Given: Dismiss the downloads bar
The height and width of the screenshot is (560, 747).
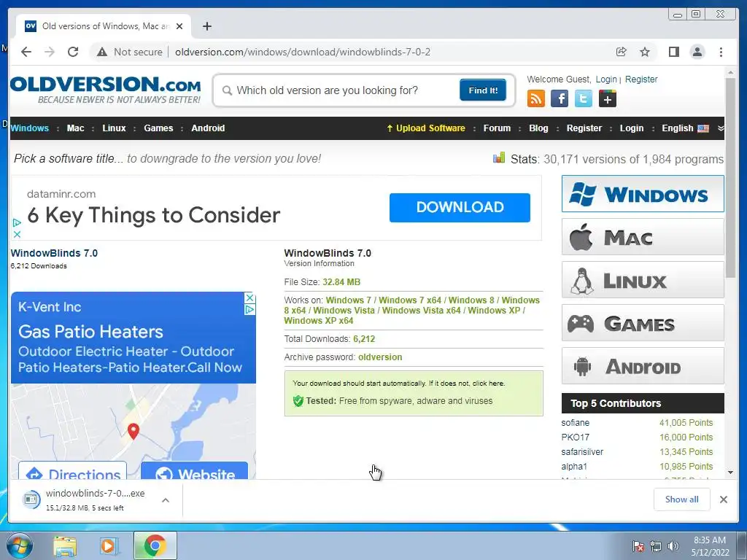Looking at the screenshot, I should coord(723,499).
